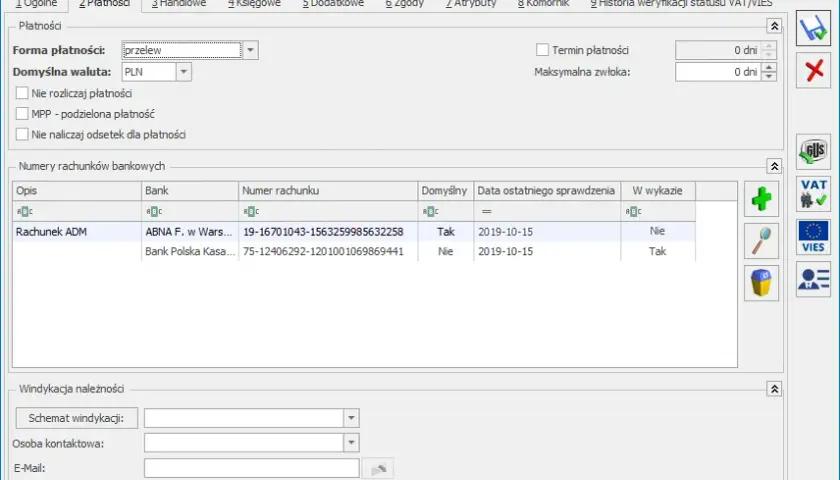The height and width of the screenshot is (480, 840).
Task: Click the E-Mail input field
Action: 251,468
